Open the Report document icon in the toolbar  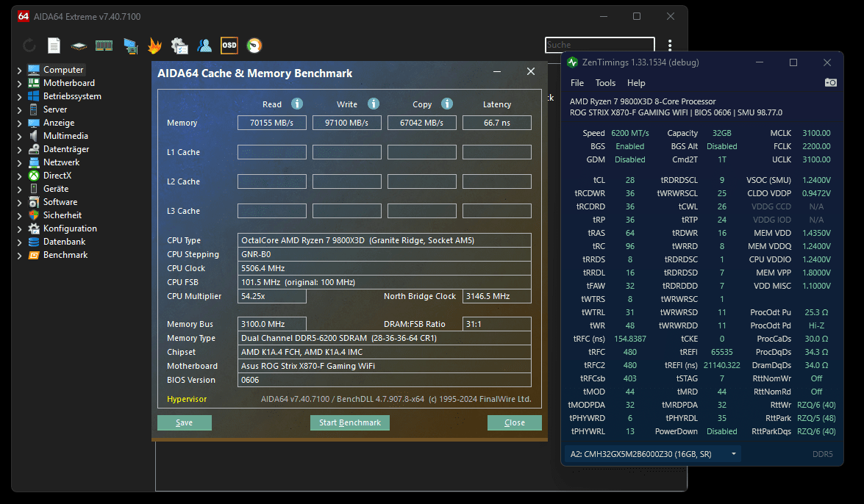pos(54,46)
